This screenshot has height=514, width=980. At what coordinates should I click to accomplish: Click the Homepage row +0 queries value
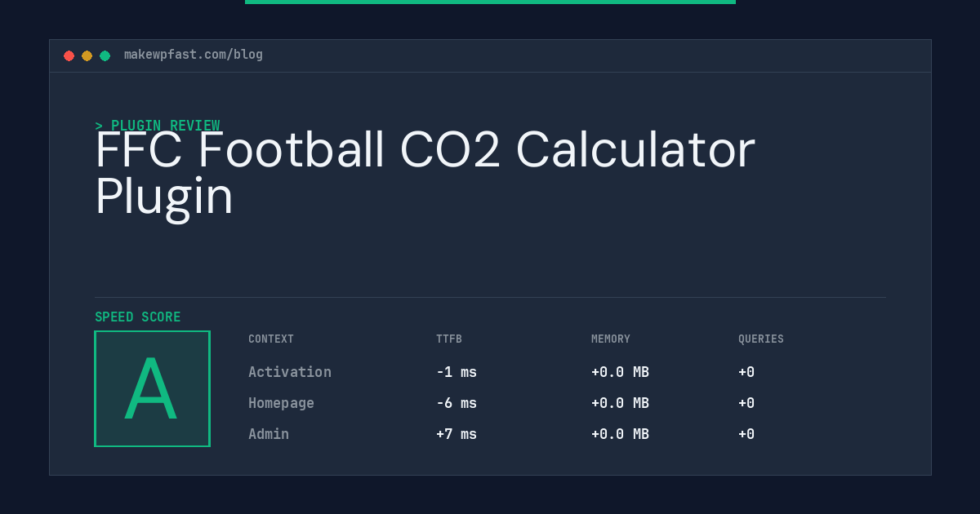pos(746,403)
